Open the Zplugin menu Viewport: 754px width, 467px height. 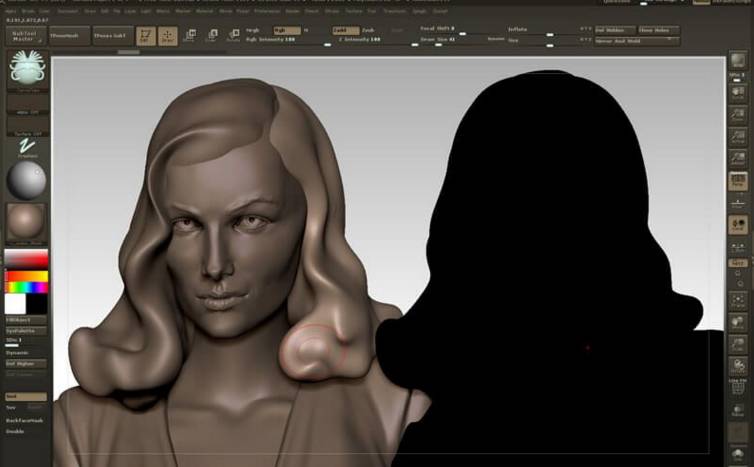click(419, 11)
